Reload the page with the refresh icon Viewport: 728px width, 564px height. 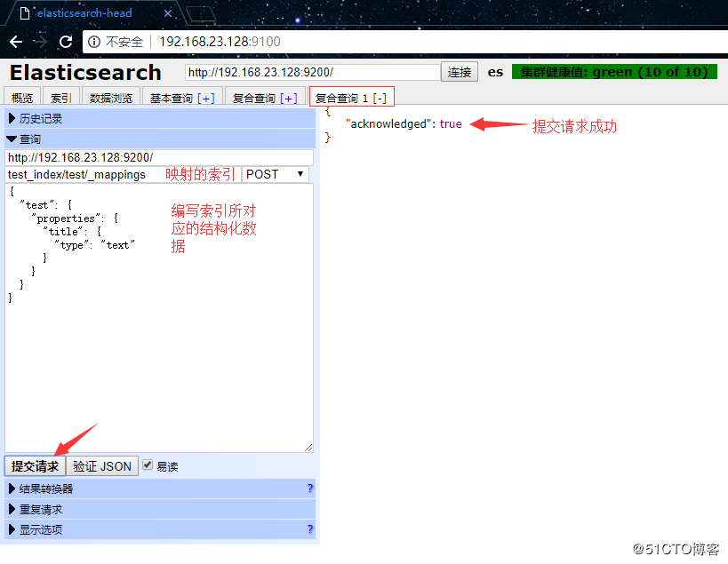(66, 42)
